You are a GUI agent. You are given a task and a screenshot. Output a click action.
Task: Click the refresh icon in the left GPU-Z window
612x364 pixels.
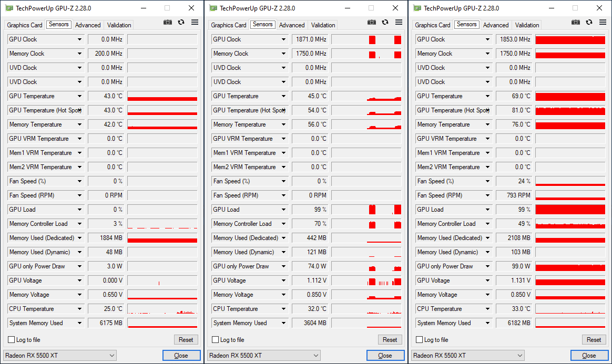coord(181,22)
